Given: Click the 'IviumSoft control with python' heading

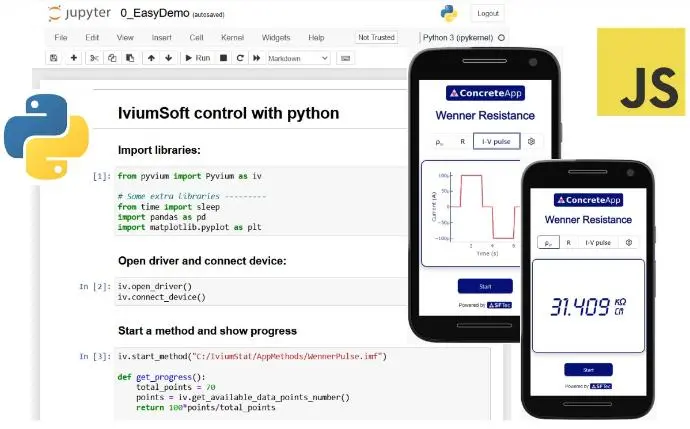Looking at the screenshot, I should [228, 113].
